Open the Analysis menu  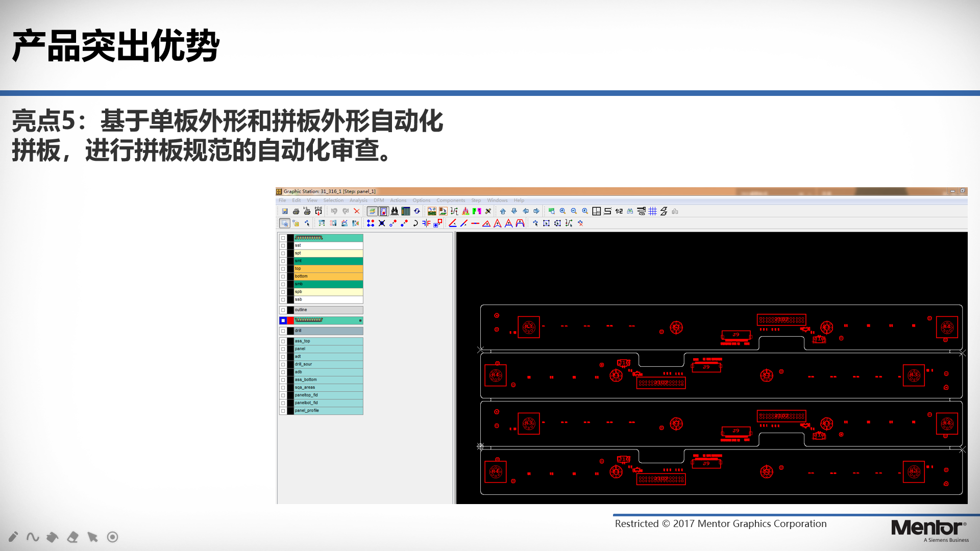[358, 201]
